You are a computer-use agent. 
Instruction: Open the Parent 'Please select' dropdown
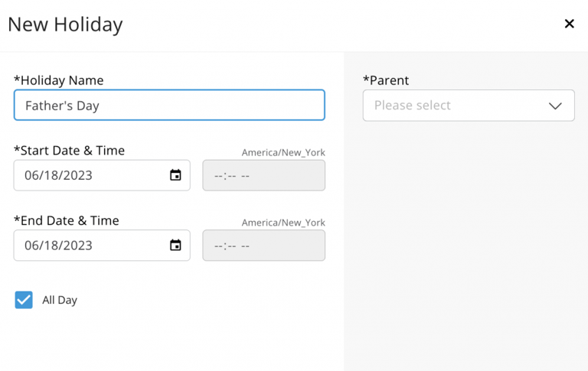[x=468, y=106]
